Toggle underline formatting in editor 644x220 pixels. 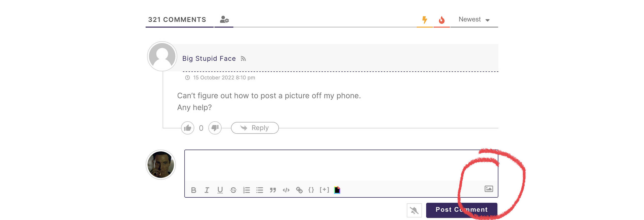coord(220,190)
